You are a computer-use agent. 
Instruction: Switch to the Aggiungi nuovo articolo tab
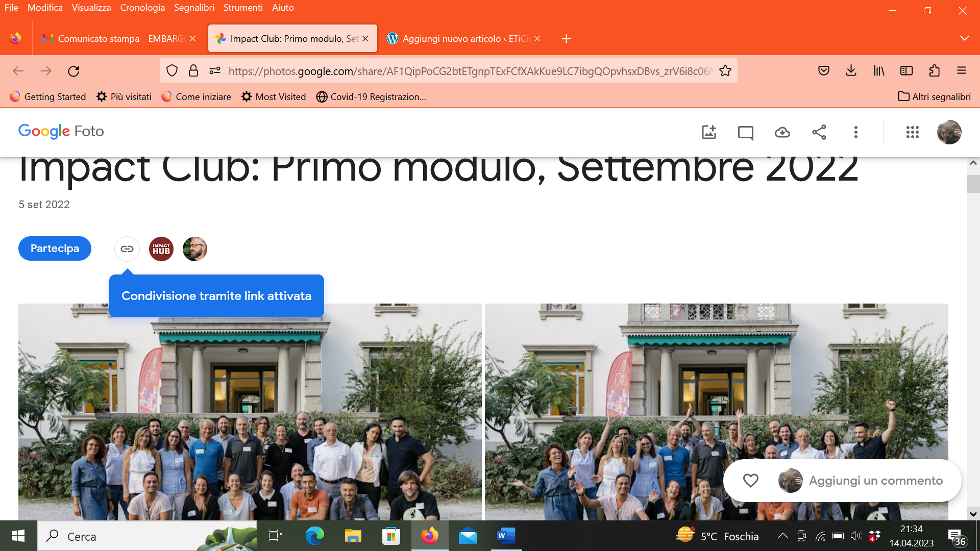pyautogui.click(x=464, y=38)
